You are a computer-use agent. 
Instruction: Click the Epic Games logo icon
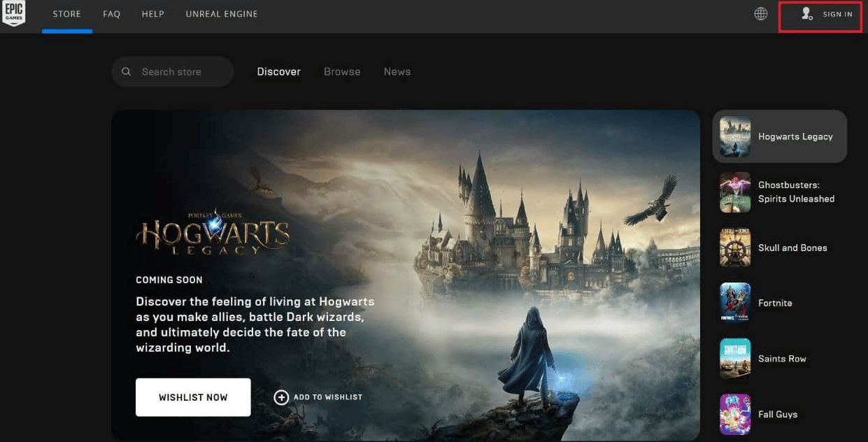13,14
